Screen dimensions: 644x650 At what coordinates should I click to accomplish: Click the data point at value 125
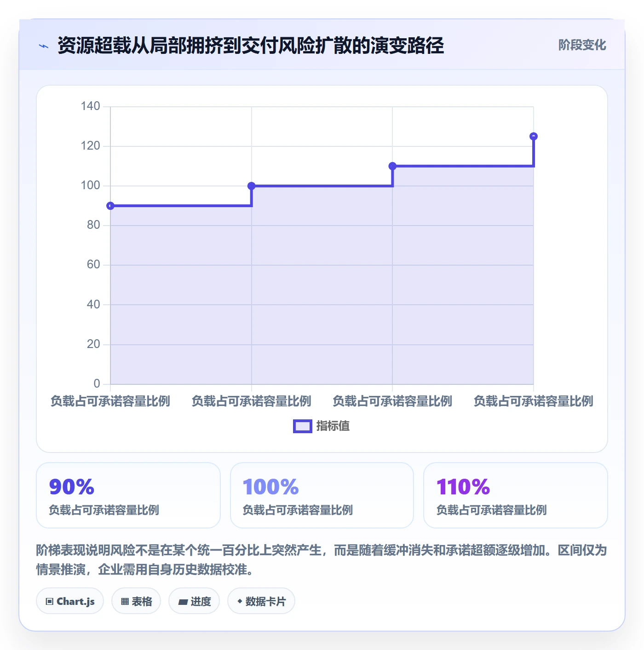pos(534,136)
